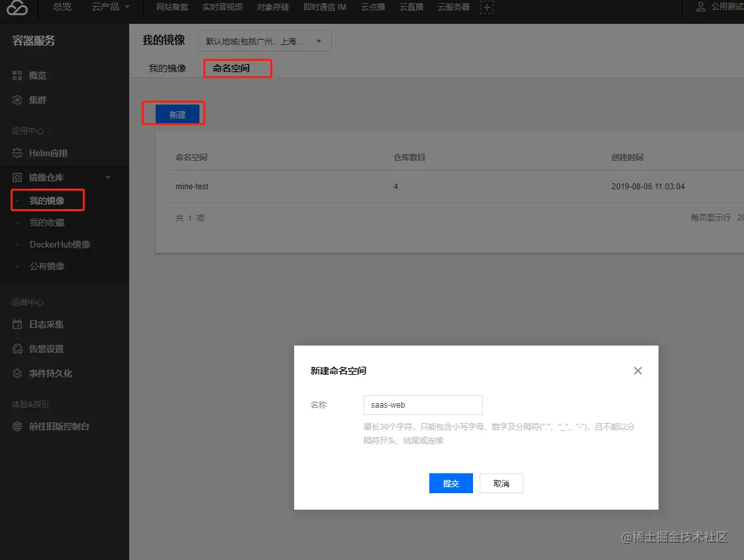Switch to the 我的镜像 tab
Screen dimensions: 744x560
tap(168, 68)
